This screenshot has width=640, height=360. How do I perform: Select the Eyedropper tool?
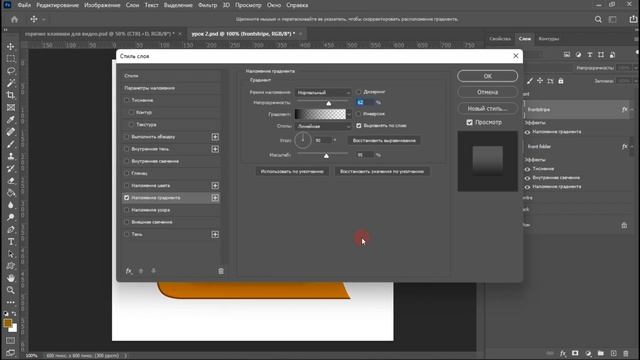11,120
